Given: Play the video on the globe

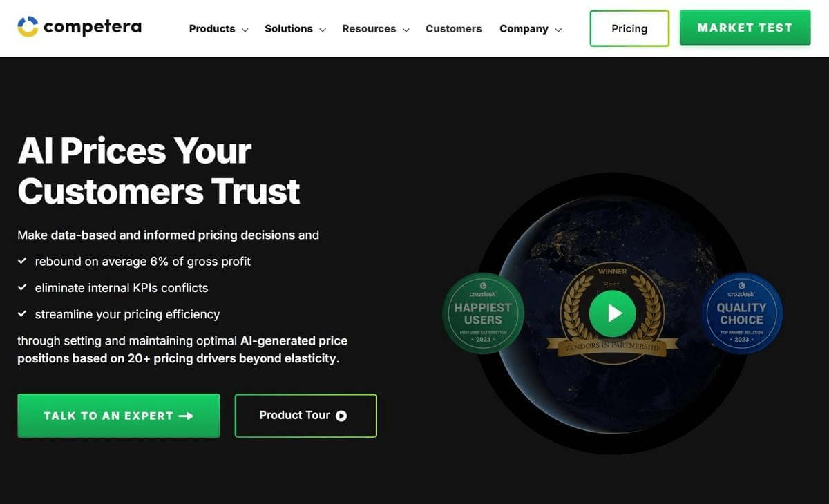Looking at the screenshot, I should [x=612, y=313].
